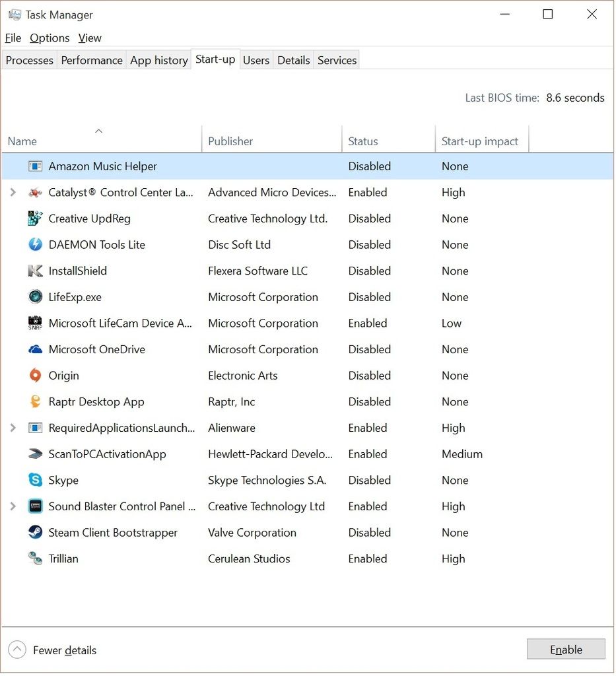
Task: Collapse view with Fewer details arrow
Action: click(17, 650)
